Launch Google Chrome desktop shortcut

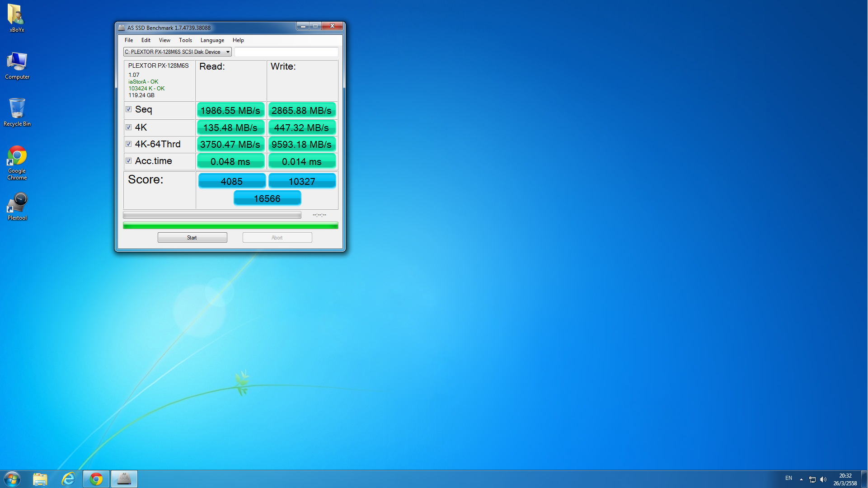click(x=17, y=158)
